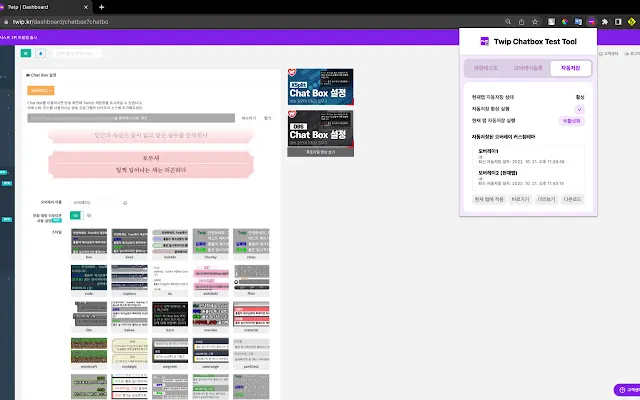The height and width of the screenshot is (400, 640).
Task: Open the OBS Chat Box 설정 video thumbnail
Action: click(x=320, y=129)
